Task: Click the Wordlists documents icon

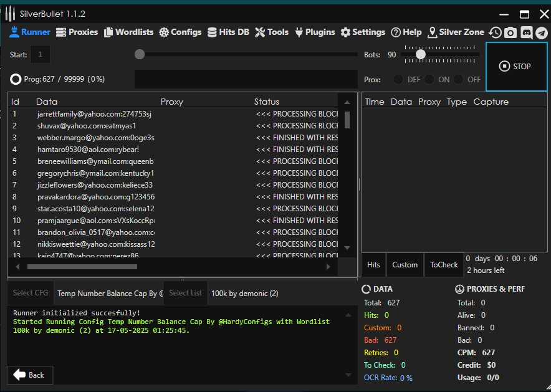Action: [108, 32]
